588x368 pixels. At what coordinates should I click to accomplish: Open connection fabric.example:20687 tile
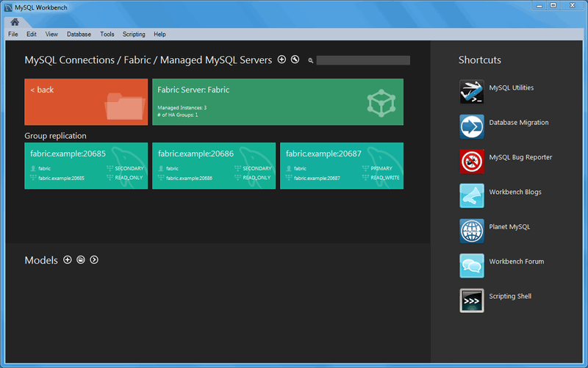pyautogui.click(x=342, y=166)
